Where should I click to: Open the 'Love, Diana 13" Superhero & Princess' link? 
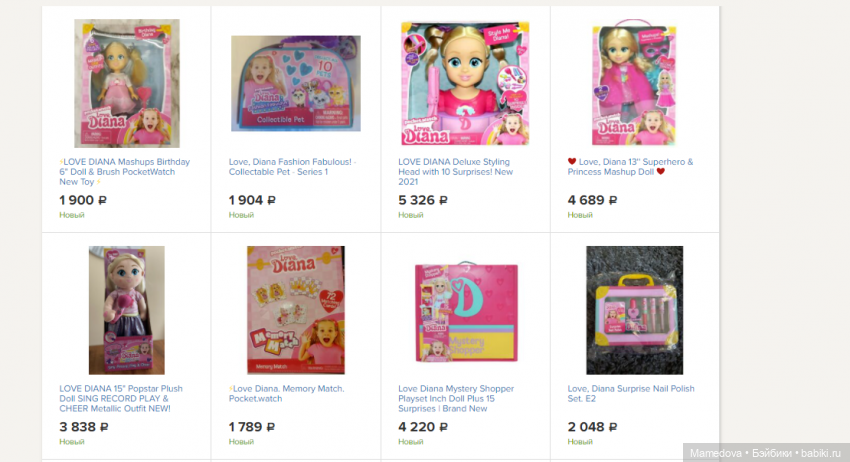(x=630, y=166)
